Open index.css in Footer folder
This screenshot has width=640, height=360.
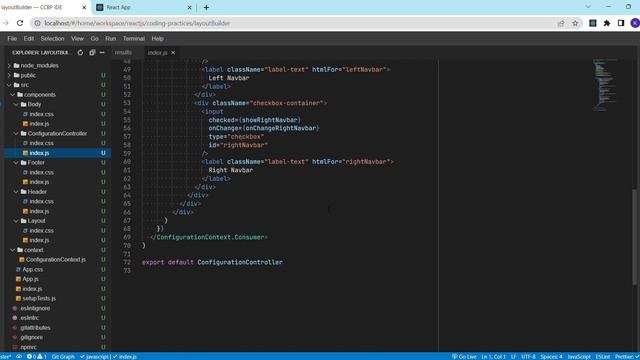(41, 172)
